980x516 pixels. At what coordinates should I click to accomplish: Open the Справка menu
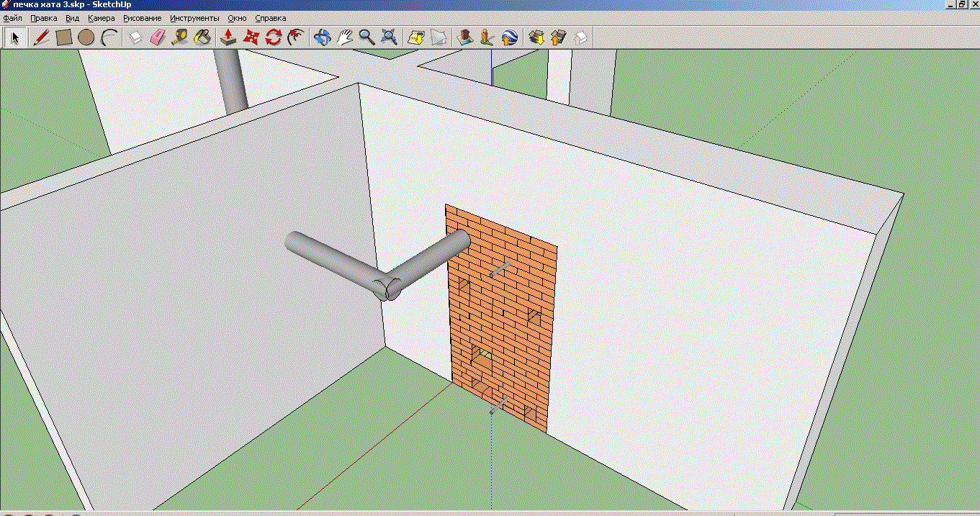pyautogui.click(x=270, y=18)
